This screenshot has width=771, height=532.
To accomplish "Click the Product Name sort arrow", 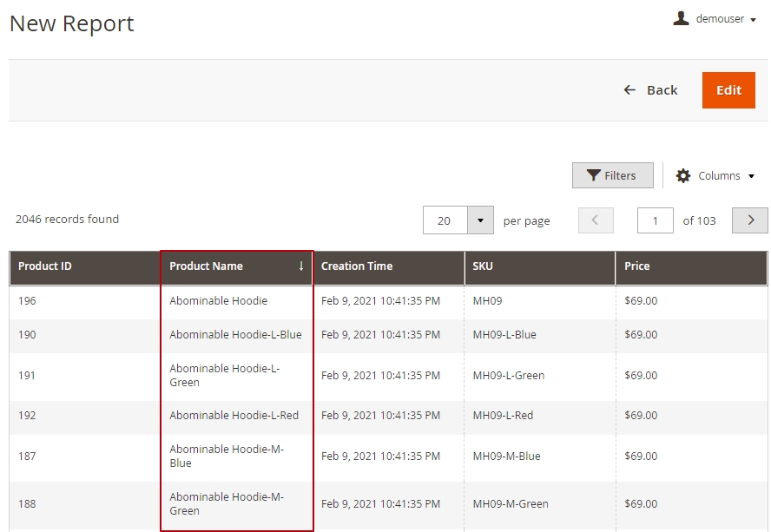I will 301,266.
